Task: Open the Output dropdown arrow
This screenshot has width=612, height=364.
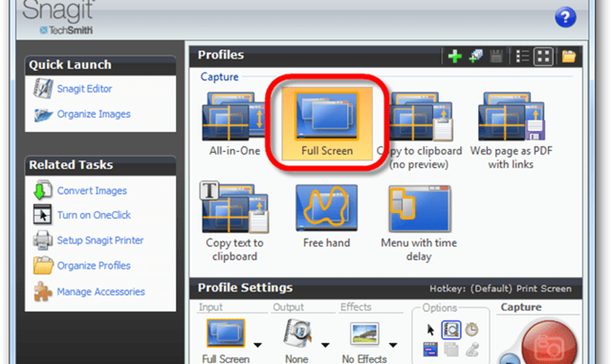Action: pyautogui.click(x=325, y=345)
